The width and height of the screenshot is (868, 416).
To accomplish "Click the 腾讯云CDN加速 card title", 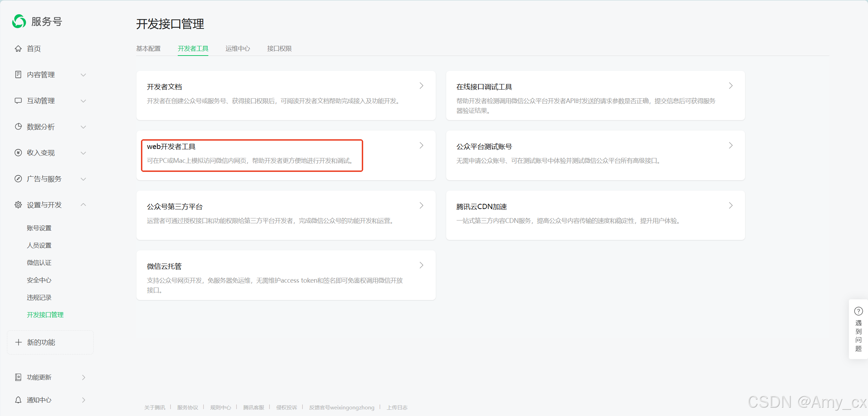I will pos(482,207).
